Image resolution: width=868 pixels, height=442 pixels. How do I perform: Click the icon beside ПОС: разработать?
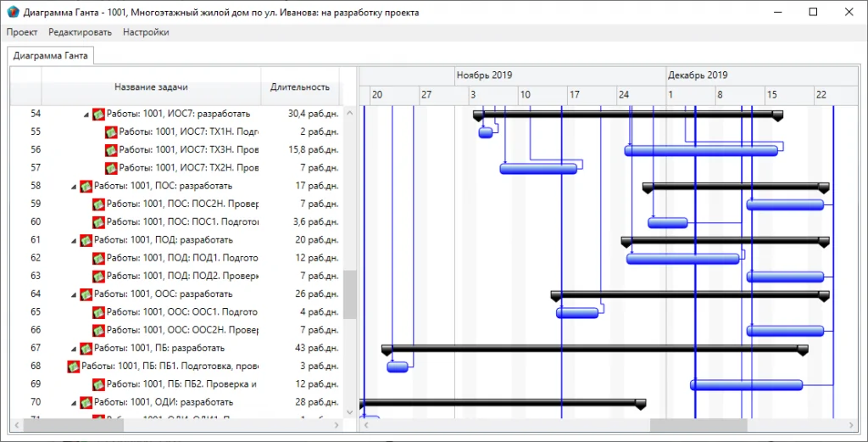pyautogui.click(x=86, y=186)
